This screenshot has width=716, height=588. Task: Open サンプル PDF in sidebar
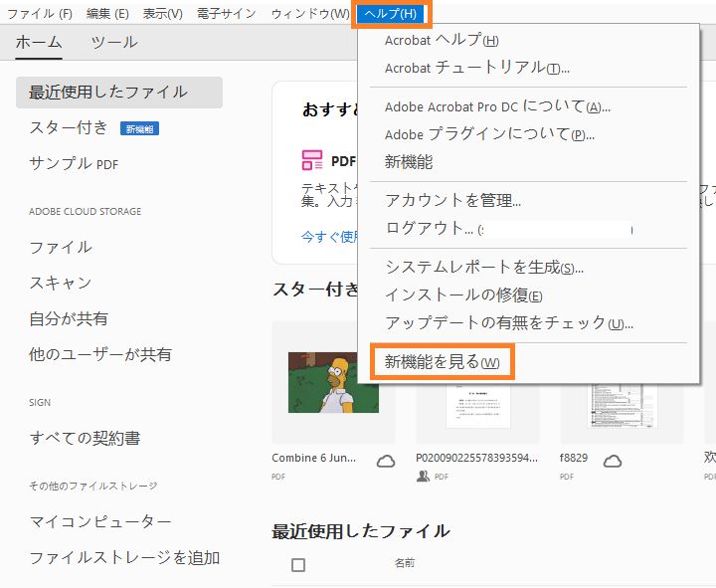pos(74,163)
